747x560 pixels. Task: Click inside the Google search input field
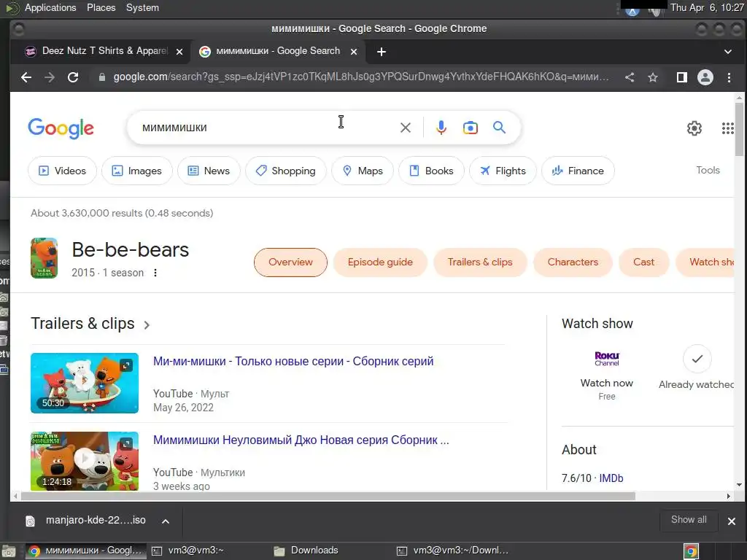(267, 128)
